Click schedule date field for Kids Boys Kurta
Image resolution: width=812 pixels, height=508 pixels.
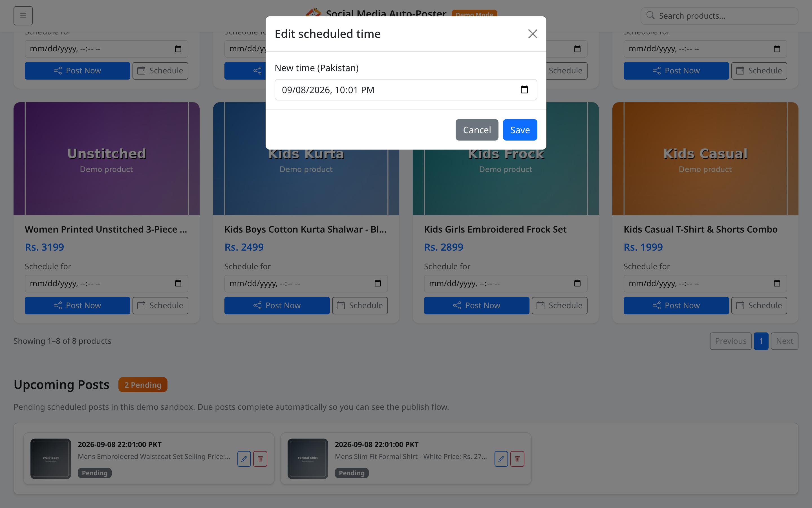306,284
